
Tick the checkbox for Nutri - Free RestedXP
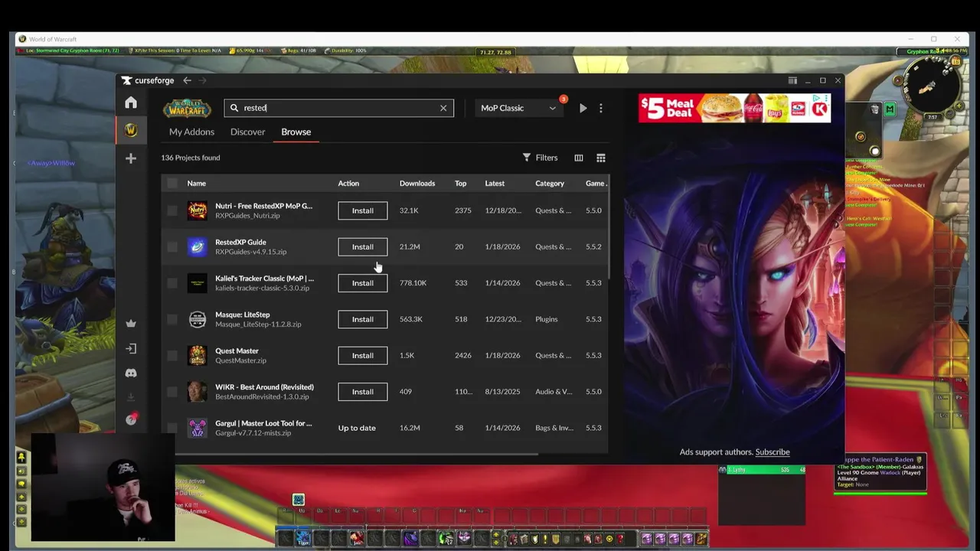pyautogui.click(x=171, y=210)
